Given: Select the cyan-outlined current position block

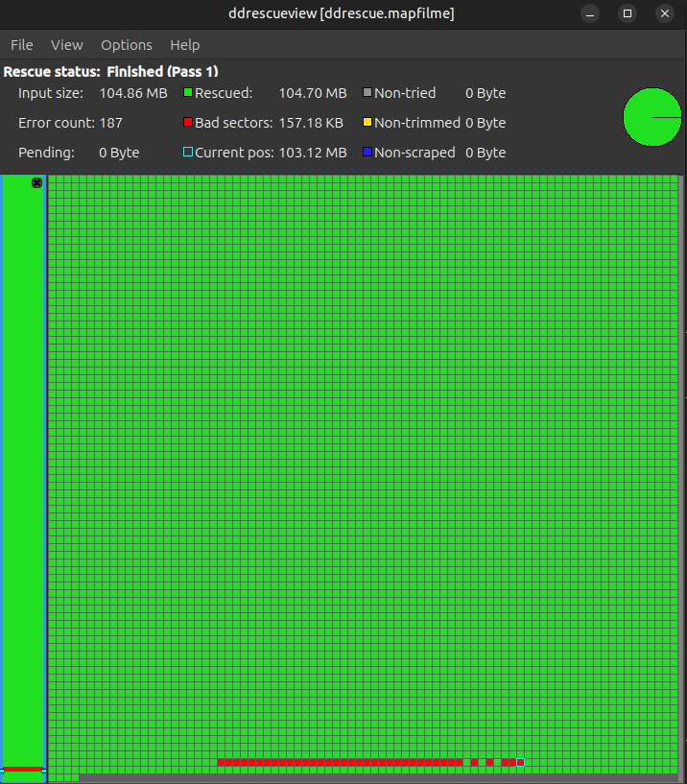Looking at the screenshot, I should [520, 763].
